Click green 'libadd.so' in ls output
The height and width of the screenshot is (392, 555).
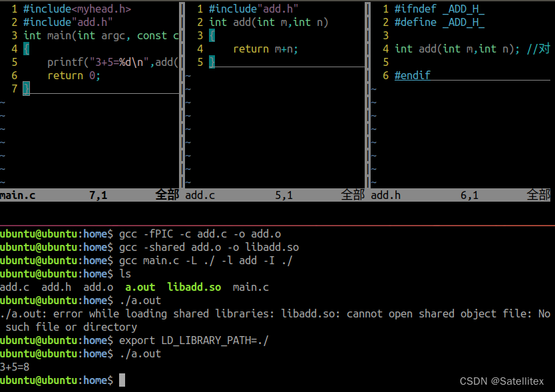(194, 288)
